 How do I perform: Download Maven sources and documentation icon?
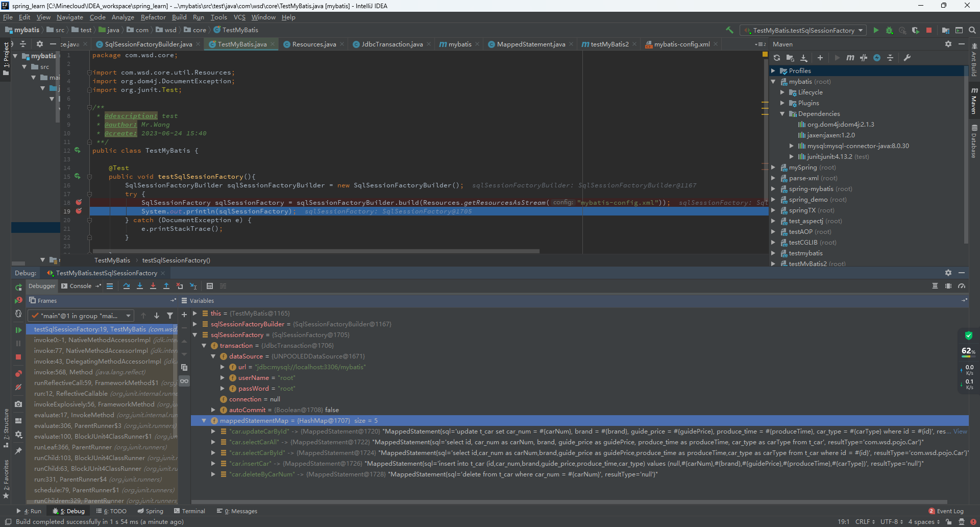(x=803, y=58)
